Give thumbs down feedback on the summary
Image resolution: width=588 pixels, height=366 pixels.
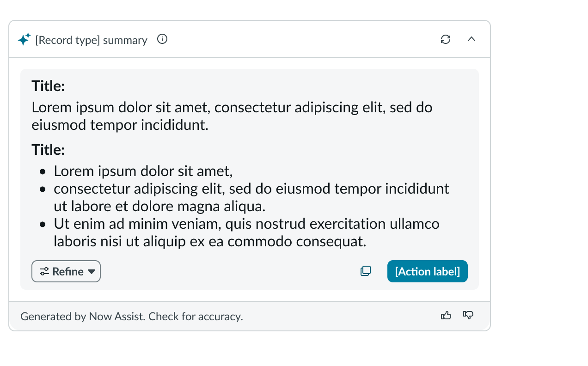point(468,316)
